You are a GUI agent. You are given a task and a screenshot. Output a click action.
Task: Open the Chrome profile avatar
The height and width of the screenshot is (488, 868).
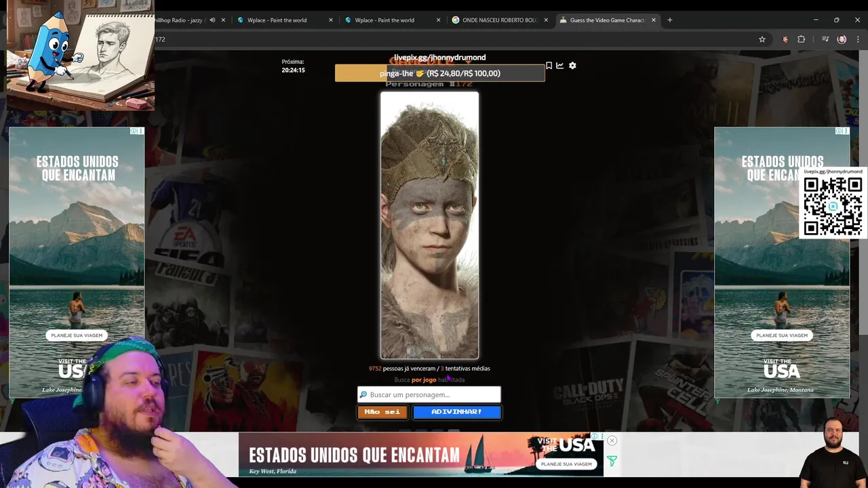[842, 39]
